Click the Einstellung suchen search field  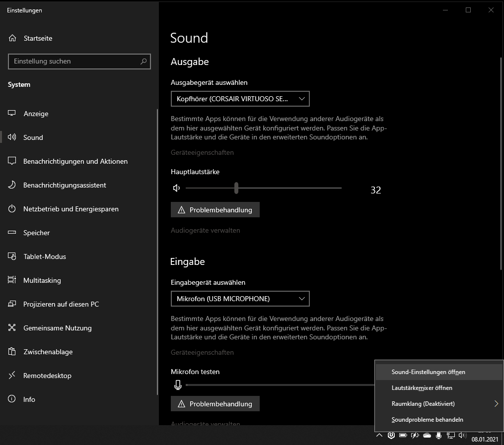(x=74, y=62)
